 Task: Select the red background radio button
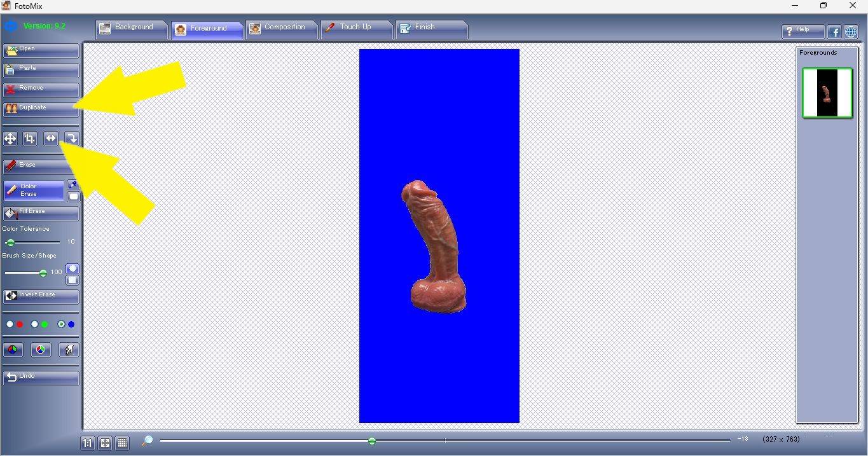click(x=10, y=324)
